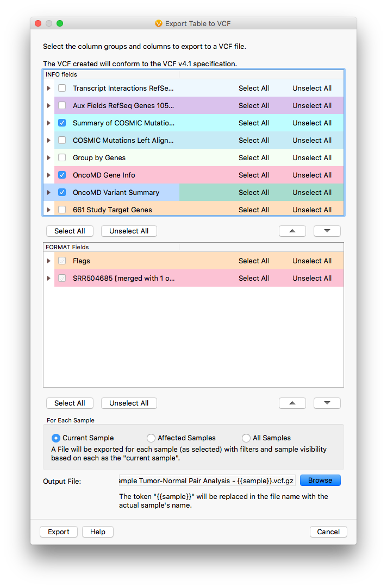The image size is (387, 588).
Task: Expand the Aux Fields RefSeq Genes row
Action: [x=49, y=105]
